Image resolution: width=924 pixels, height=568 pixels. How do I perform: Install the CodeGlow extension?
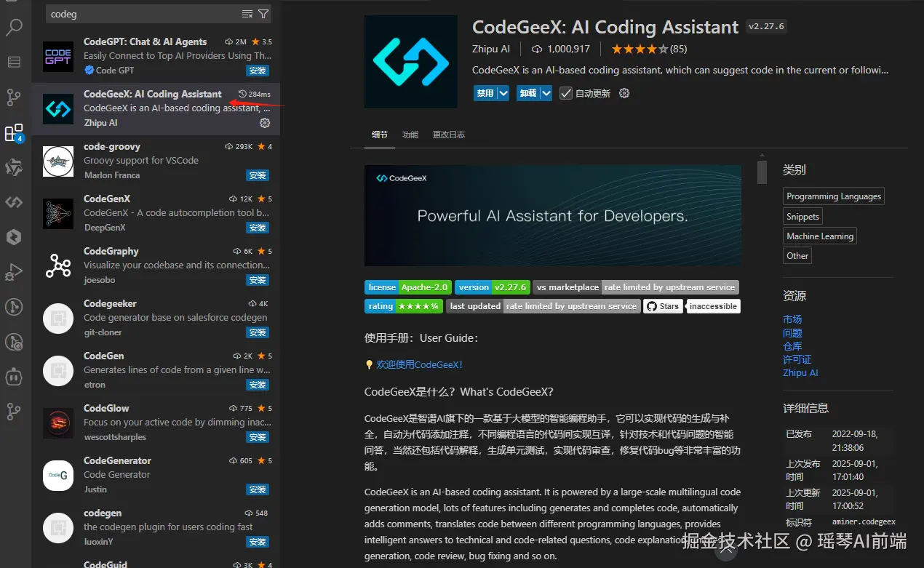pyautogui.click(x=258, y=437)
